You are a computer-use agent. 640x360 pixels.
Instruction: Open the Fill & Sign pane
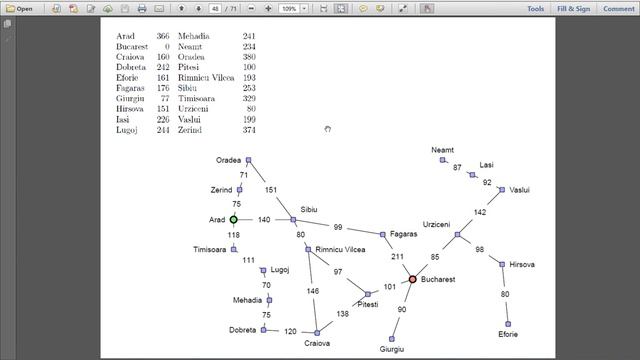coord(573,9)
